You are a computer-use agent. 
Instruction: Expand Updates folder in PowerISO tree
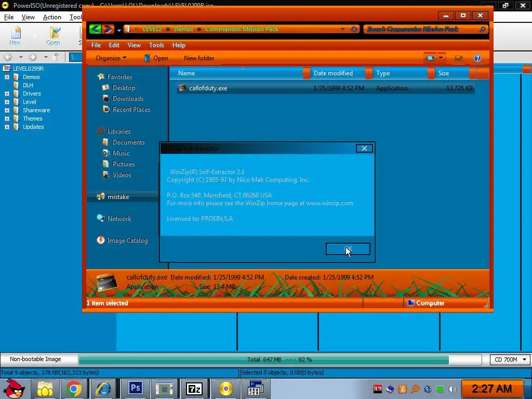click(x=7, y=127)
